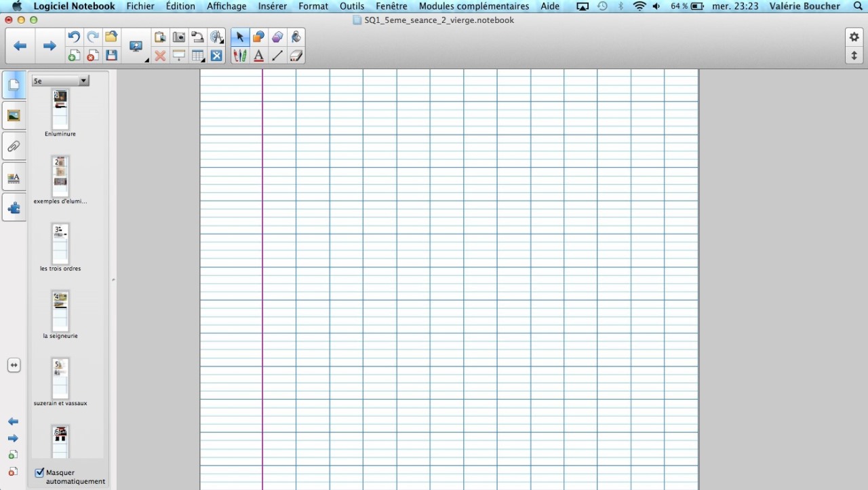Image resolution: width=868 pixels, height=490 pixels.
Task: Save the file with floppy disk icon
Action: coord(112,56)
